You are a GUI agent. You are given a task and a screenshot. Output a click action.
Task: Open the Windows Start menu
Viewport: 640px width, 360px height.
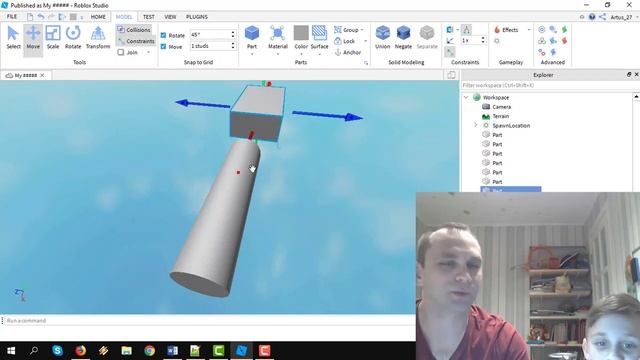click(11, 351)
